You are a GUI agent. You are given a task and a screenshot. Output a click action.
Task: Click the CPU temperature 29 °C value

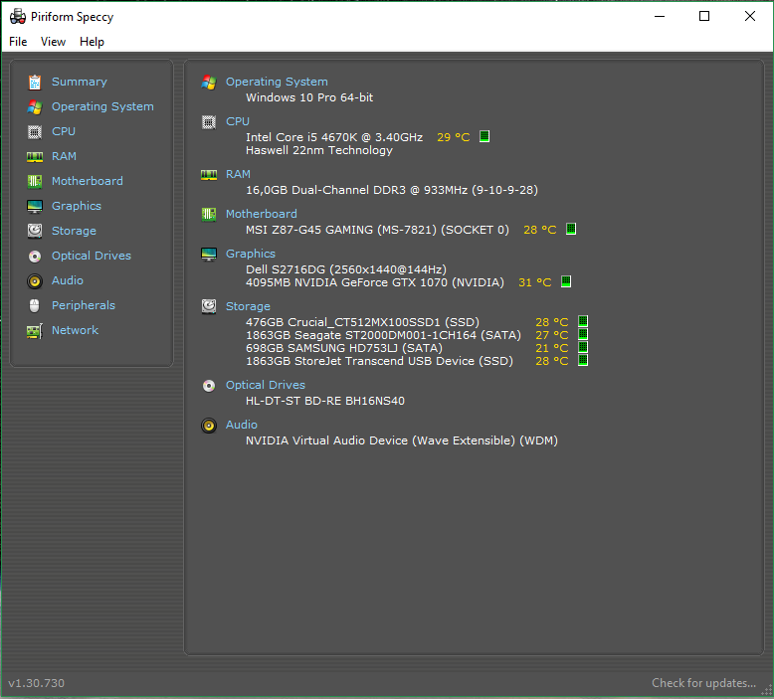[x=453, y=137]
